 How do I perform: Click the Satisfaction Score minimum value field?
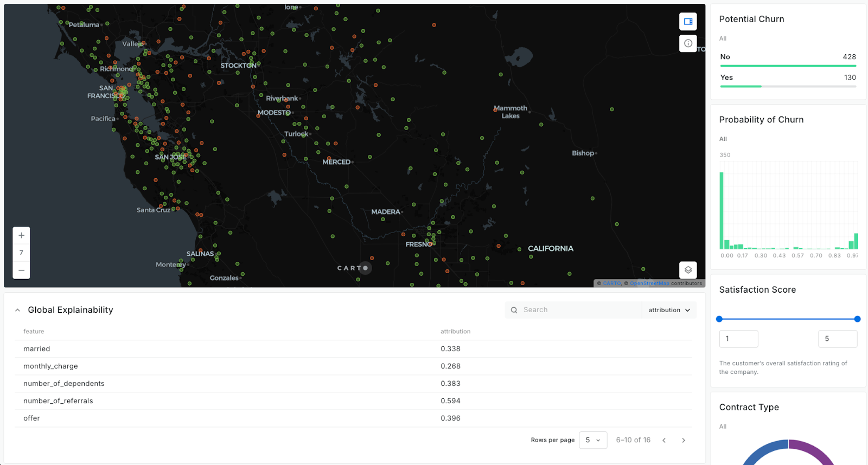(x=738, y=339)
